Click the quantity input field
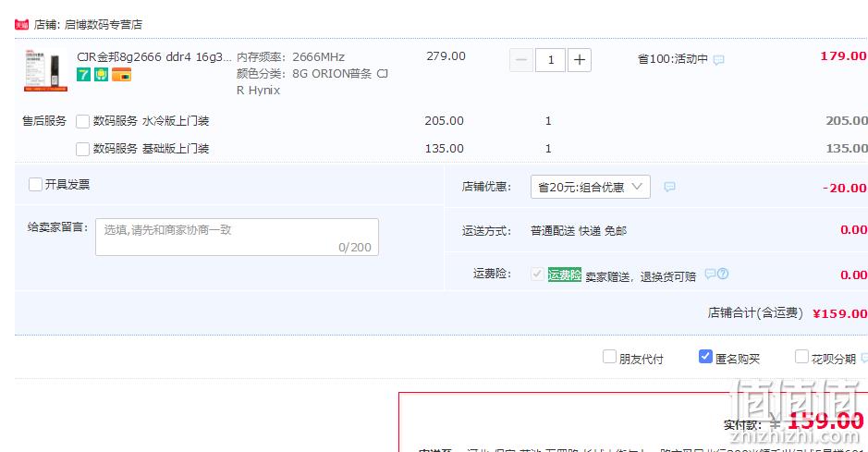868x452 pixels. point(550,60)
